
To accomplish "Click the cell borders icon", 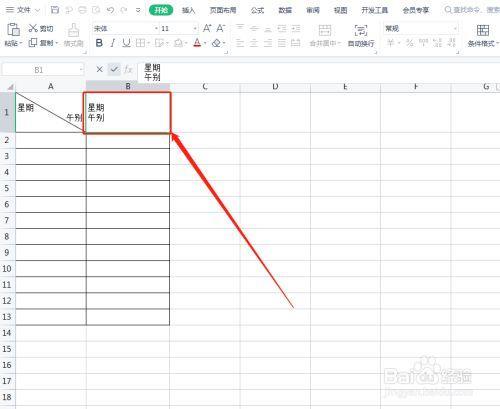I will pyautogui.click(x=140, y=43).
